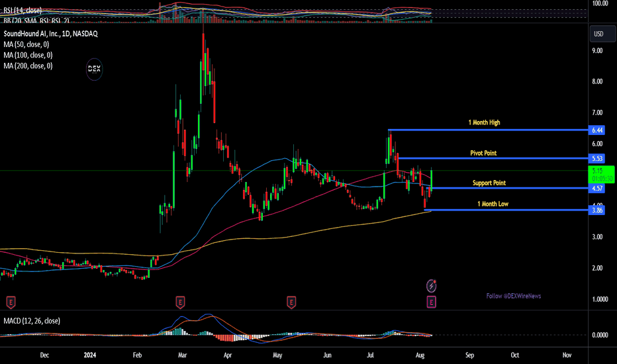Click the MACD 0.0000 scale value
The height and width of the screenshot is (364, 617).
pos(600,336)
